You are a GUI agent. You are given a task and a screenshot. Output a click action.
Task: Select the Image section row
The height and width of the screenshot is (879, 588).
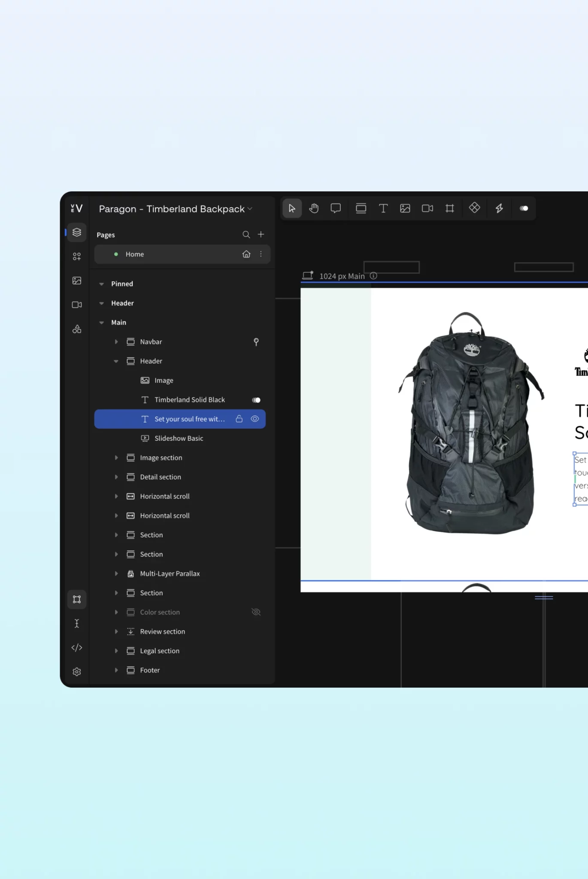coord(180,458)
